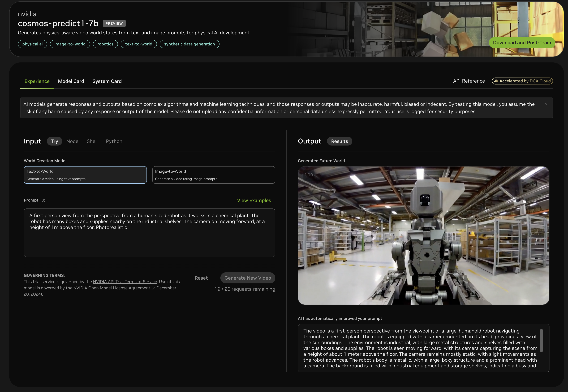Screen dimensions: 568x392
Task: Click the Download and Post-Train button
Action: point(522,43)
